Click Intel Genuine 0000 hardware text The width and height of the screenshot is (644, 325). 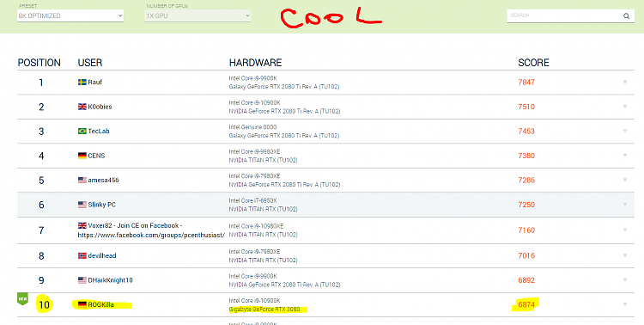[252, 126]
